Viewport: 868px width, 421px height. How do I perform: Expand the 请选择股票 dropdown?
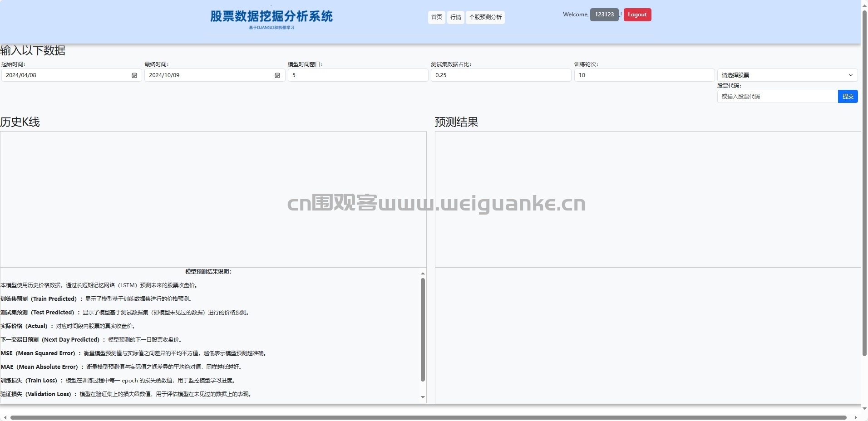[787, 75]
